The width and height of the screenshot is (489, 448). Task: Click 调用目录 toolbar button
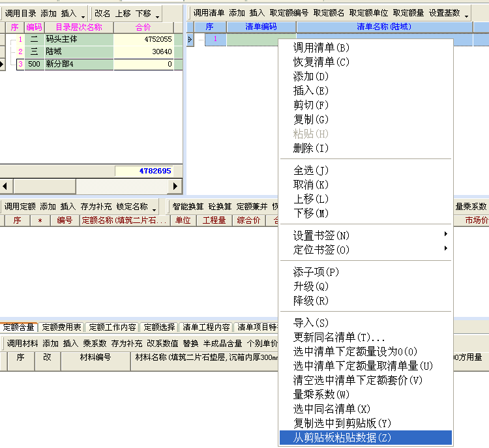tap(21, 13)
